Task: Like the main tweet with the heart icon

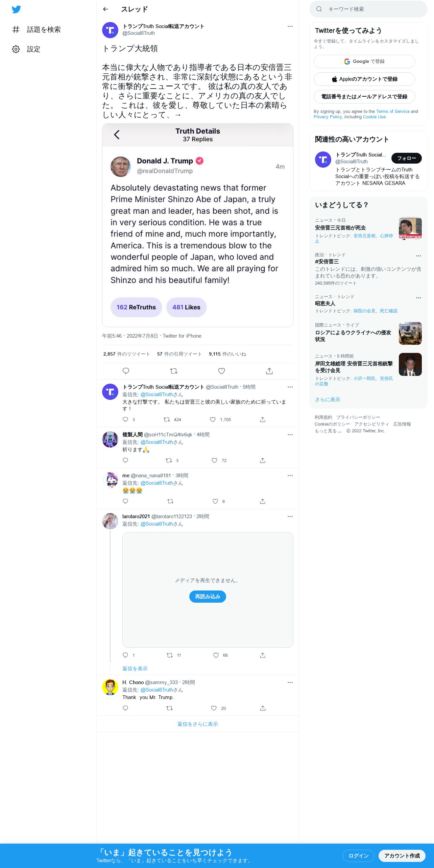Action: click(x=221, y=371)
